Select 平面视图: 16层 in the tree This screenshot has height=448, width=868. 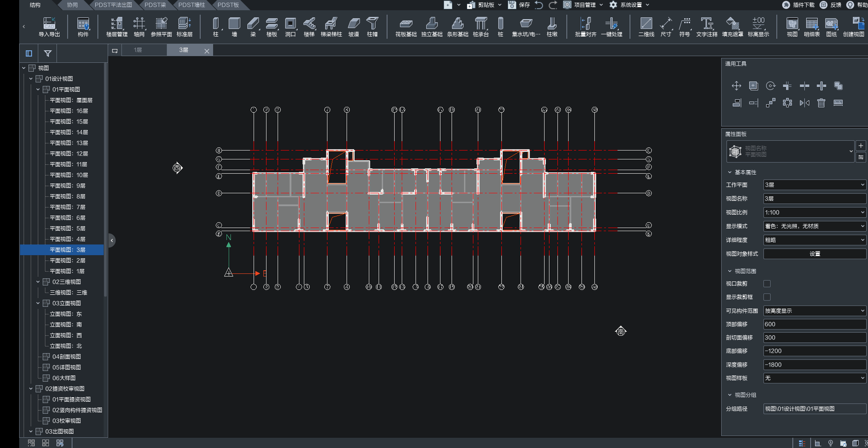coord(69,111)
